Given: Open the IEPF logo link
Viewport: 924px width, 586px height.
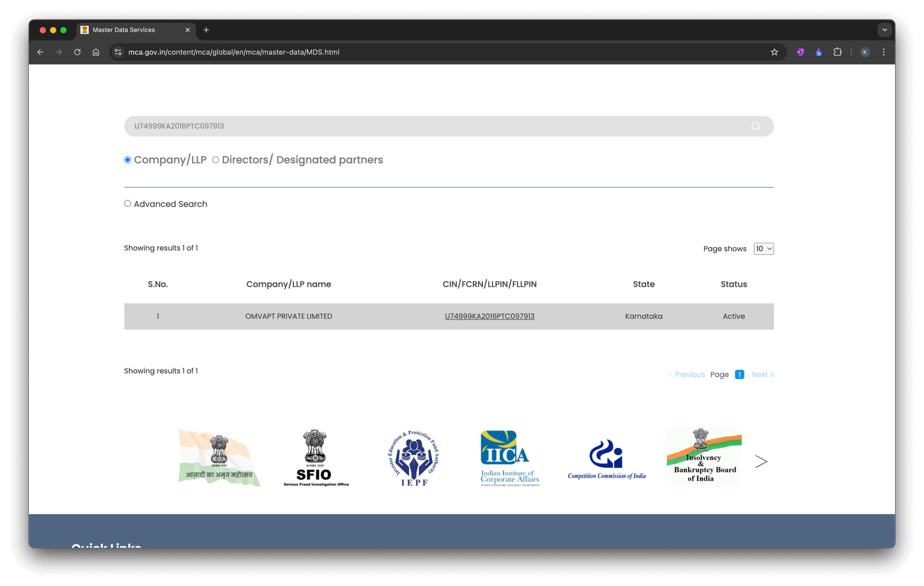Looking at the screenshot, I should [414, 458].
